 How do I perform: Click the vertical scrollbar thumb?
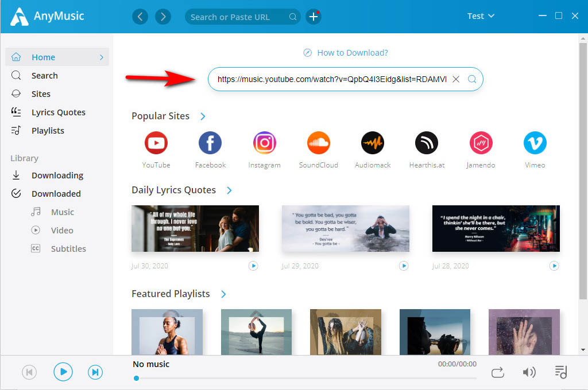(x=583, y=170)
